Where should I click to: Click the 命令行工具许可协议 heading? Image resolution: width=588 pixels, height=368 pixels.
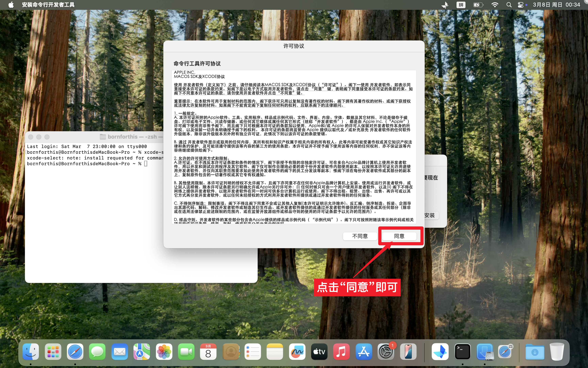click(x=197, y=64)
